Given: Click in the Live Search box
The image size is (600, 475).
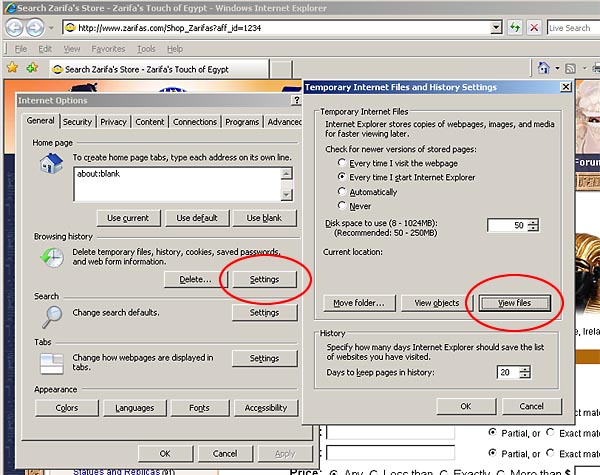Looking at the screenshot, I should point(573,28).
